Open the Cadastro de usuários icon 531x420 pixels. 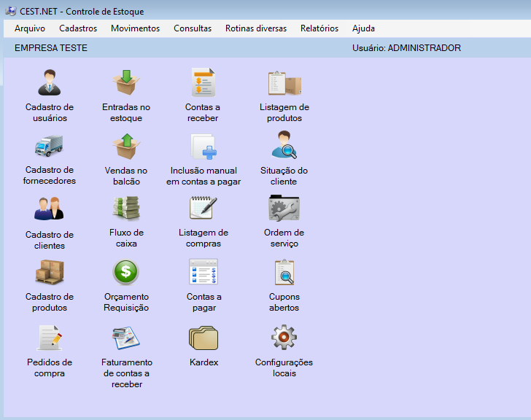(x=50, y=82)
